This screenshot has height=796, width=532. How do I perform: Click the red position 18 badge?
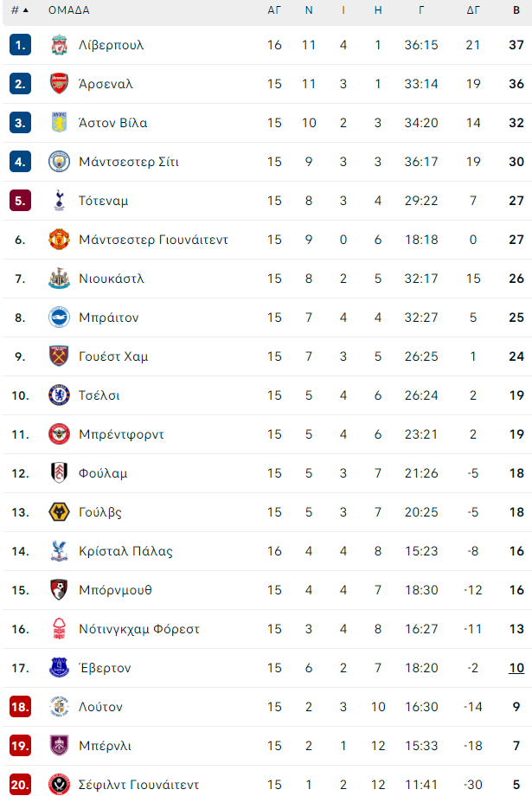tap(21, 707)
